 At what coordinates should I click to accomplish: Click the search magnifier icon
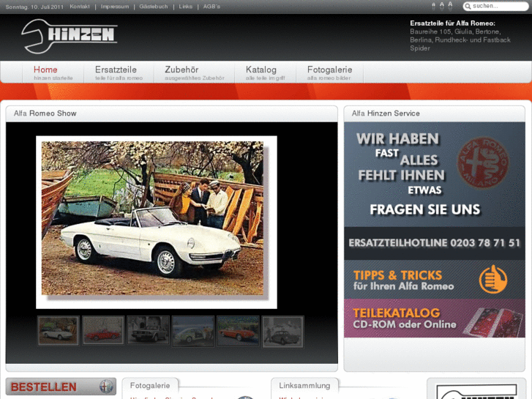click(x=468, y=6)
